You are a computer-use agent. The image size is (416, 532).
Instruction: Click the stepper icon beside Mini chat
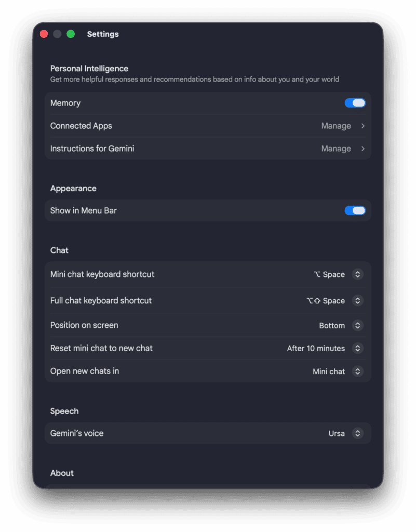tap(357, 371)
